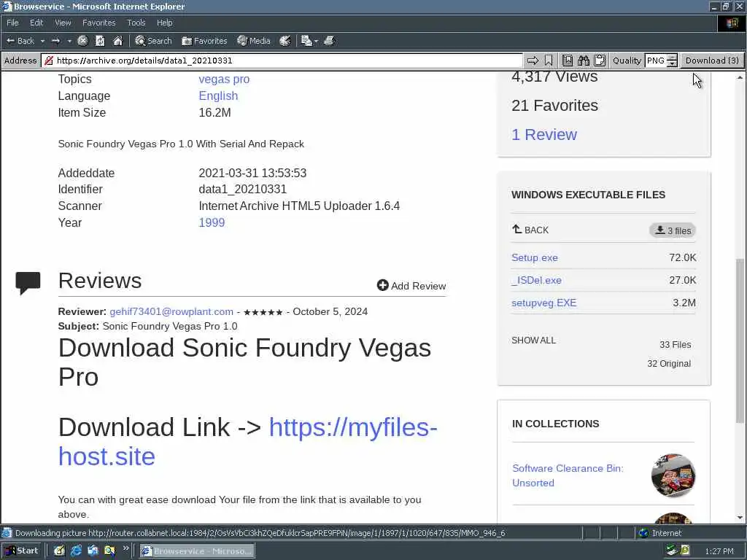Open the Tools menu
The height and width of the screenshot is (560, 747).
136,23
